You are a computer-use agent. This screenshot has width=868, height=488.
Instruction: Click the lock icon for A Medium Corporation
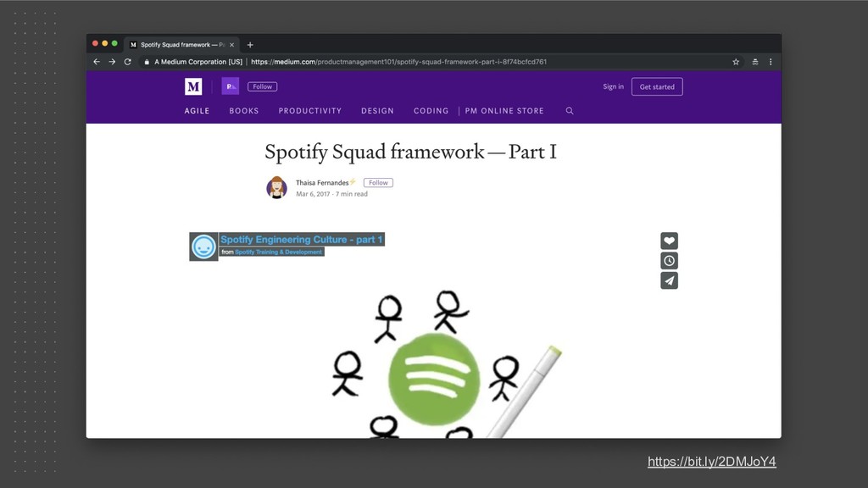pyautogui.click(x=147, y=62)
